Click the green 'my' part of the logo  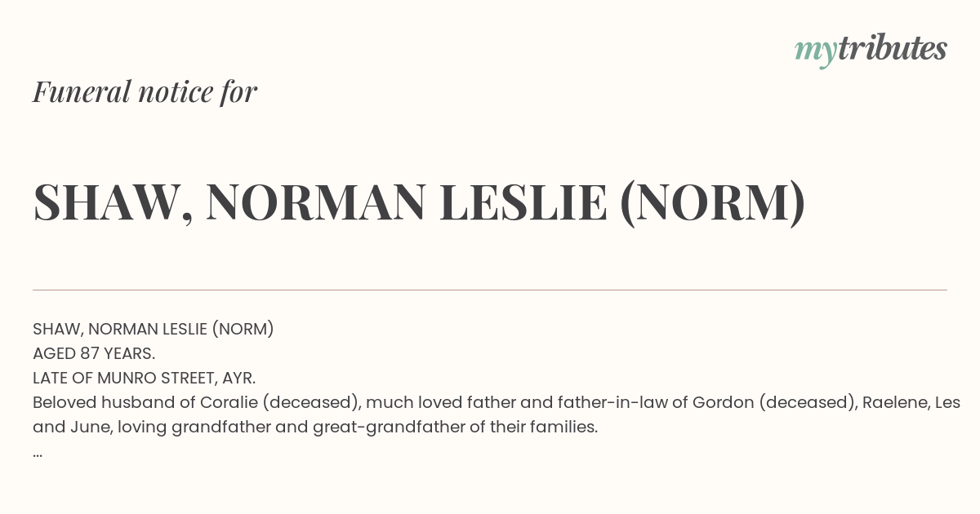pyautogui.click(x=815, y=52)
